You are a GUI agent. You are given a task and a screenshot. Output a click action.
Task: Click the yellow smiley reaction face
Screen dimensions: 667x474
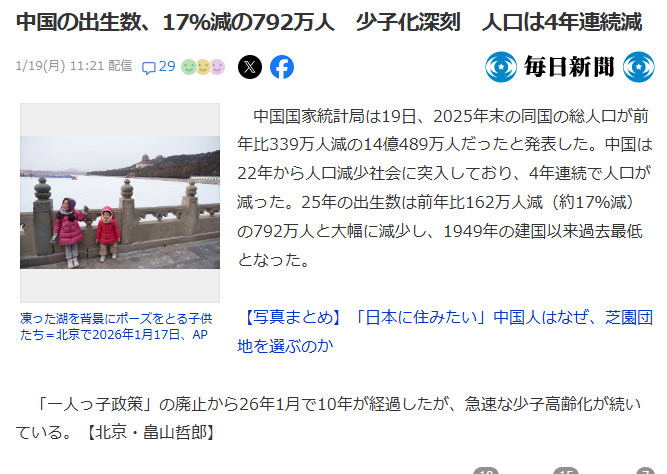pyautogui.click(x=203, y=67)
